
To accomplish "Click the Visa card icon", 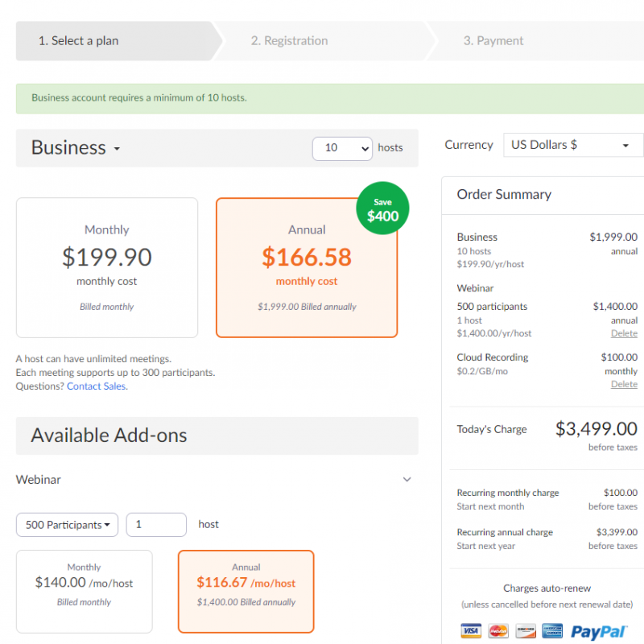I will (x=471, y=630).
